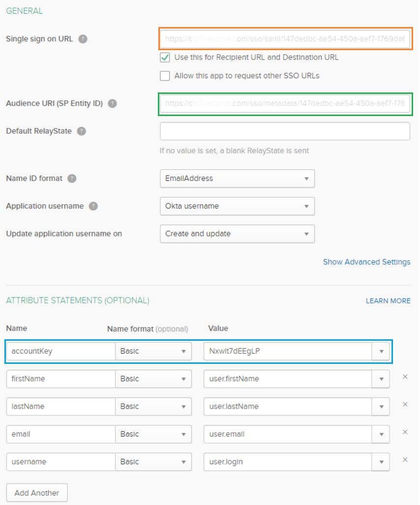Click help icon beside Application username
This screenshot has height=505, width=420.
point(93,206)
